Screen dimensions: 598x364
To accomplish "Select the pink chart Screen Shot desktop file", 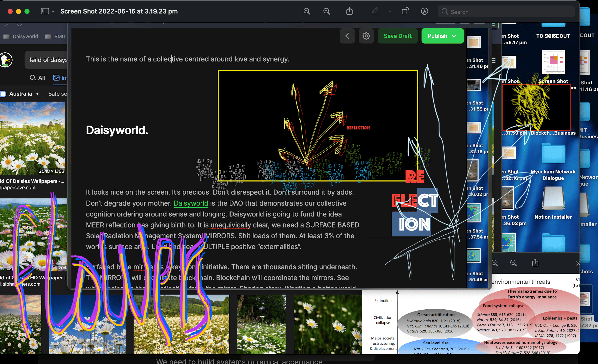I will pos(553,62).
